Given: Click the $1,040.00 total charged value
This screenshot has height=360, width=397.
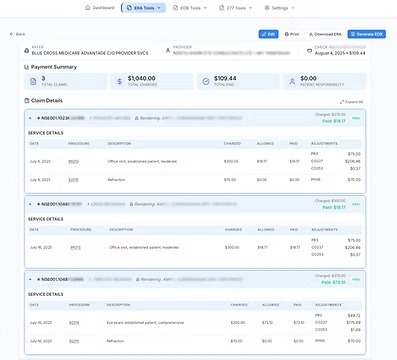Looking at the screenshot, I should [141, 78].
